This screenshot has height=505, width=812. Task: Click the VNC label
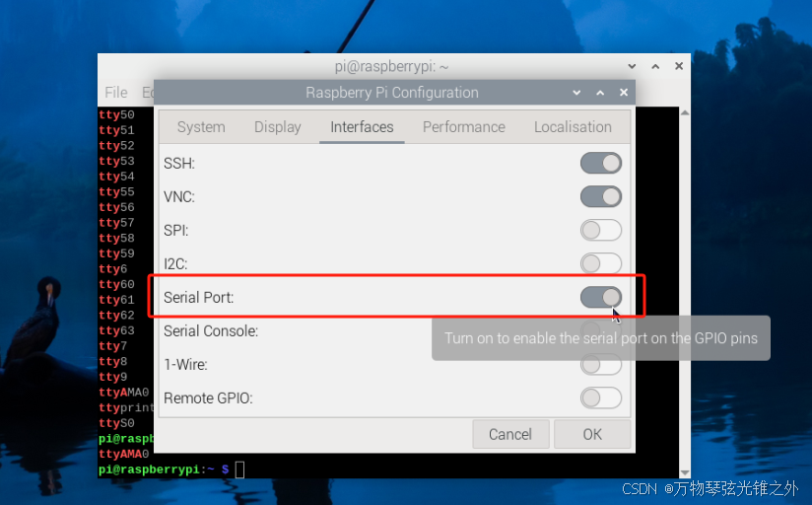[179, 197]
